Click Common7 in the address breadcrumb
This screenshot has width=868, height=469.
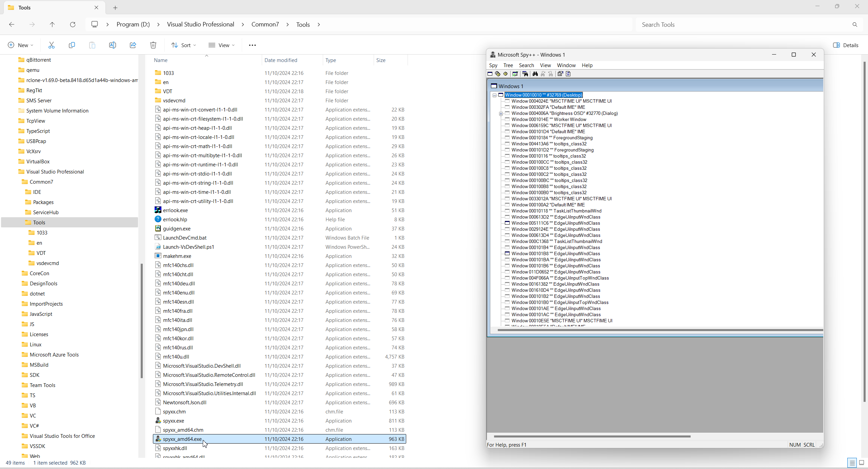[x=265, y=24]
